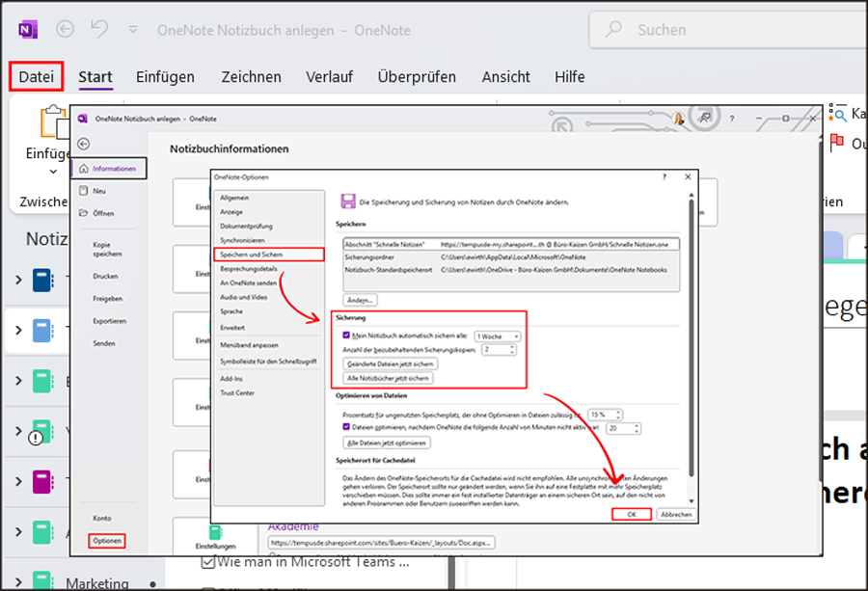
Task: Click the help question mark in OneNote-Optionen
Action: coord(665,177)
